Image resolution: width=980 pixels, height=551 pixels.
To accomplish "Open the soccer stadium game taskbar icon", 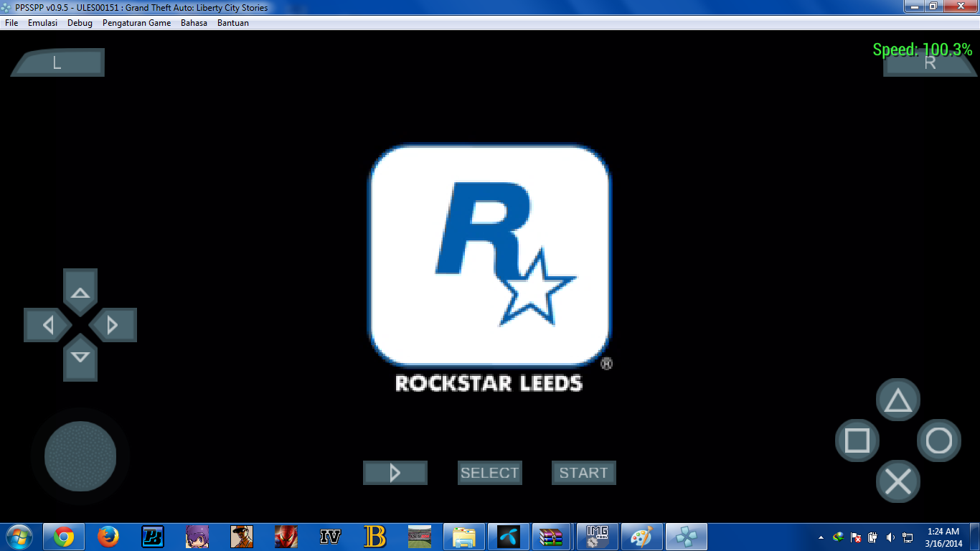I will [x=419, y=537].
